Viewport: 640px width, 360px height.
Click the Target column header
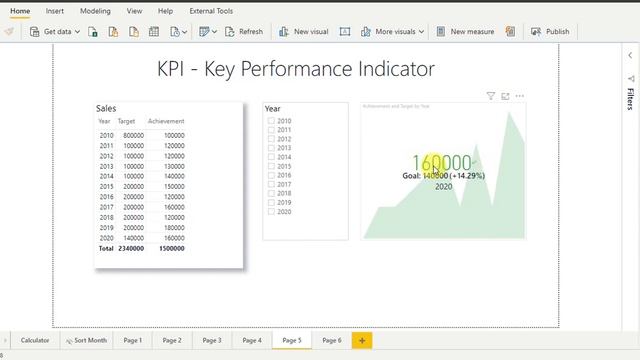[126, 121]
